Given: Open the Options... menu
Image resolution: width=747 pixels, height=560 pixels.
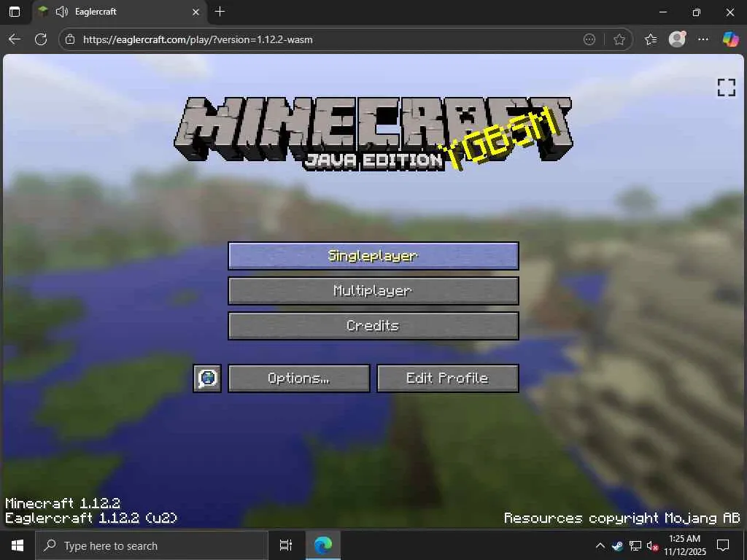Looking at the screenshot, I should click(298, 378).
